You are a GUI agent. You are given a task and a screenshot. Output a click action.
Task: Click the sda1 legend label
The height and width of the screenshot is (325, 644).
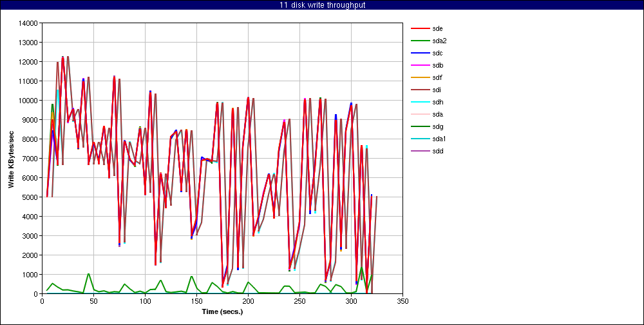click(439, 139)
